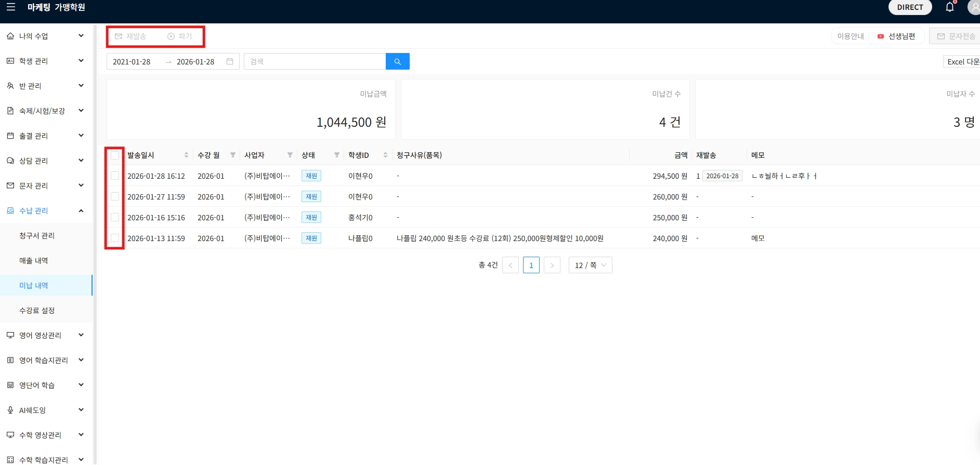Check the row dated 2026-01-16 15:16

pos(115,217)
